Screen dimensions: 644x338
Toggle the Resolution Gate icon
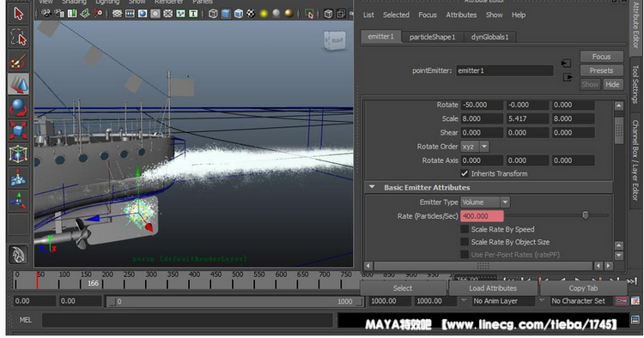[143, 14]
